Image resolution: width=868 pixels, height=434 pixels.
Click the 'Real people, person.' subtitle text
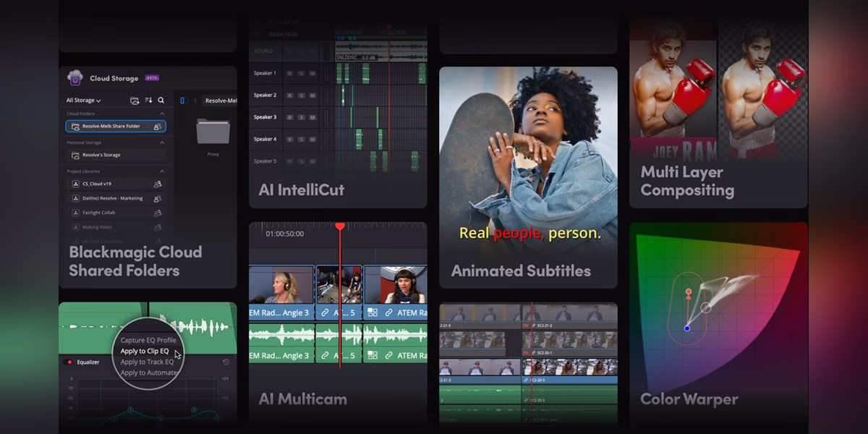[x=530, y=234]
